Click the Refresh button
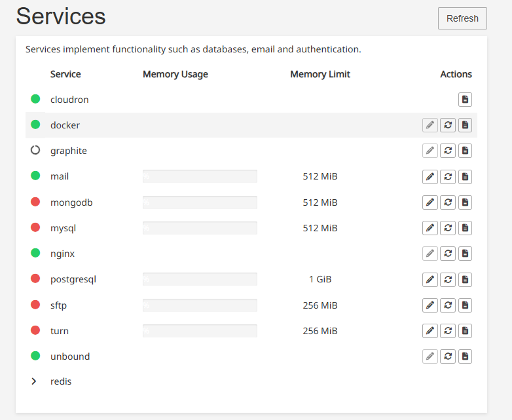This screenshot has width=512, height=420. pos(462,18)
